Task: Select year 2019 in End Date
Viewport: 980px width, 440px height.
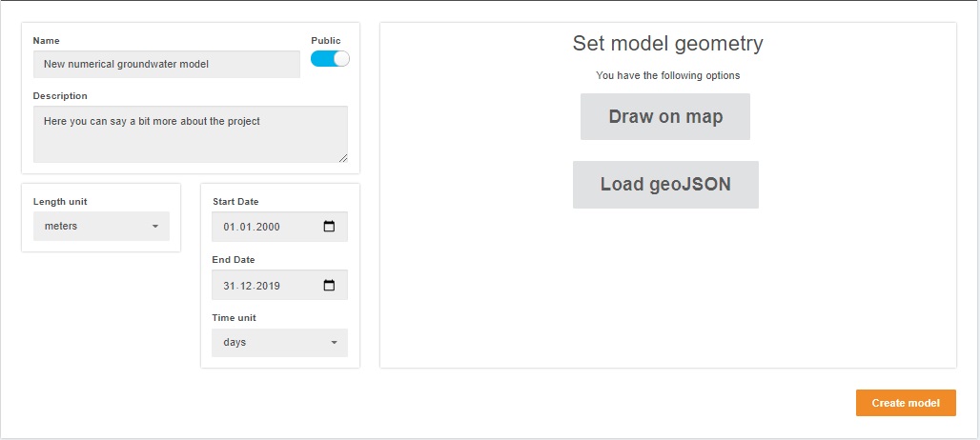Action: pyautogui.click(x=268, y=286)
